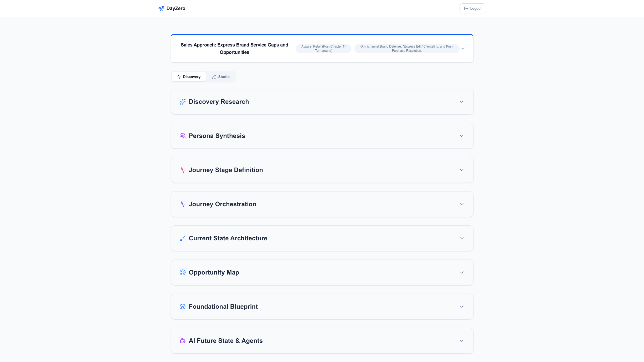Select the Current State Architecture arrows icon
The image size is (644, 362).
tap(182, 238)
